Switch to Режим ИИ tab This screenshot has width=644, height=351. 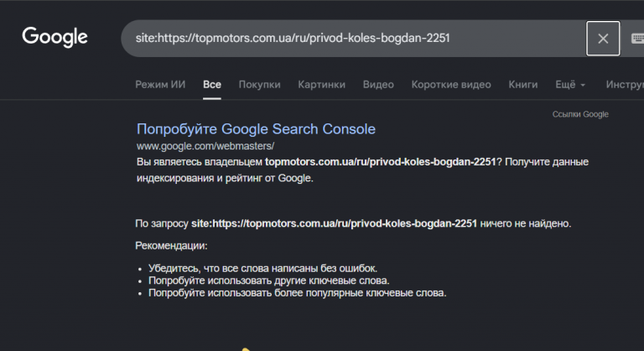click(160, 84)
